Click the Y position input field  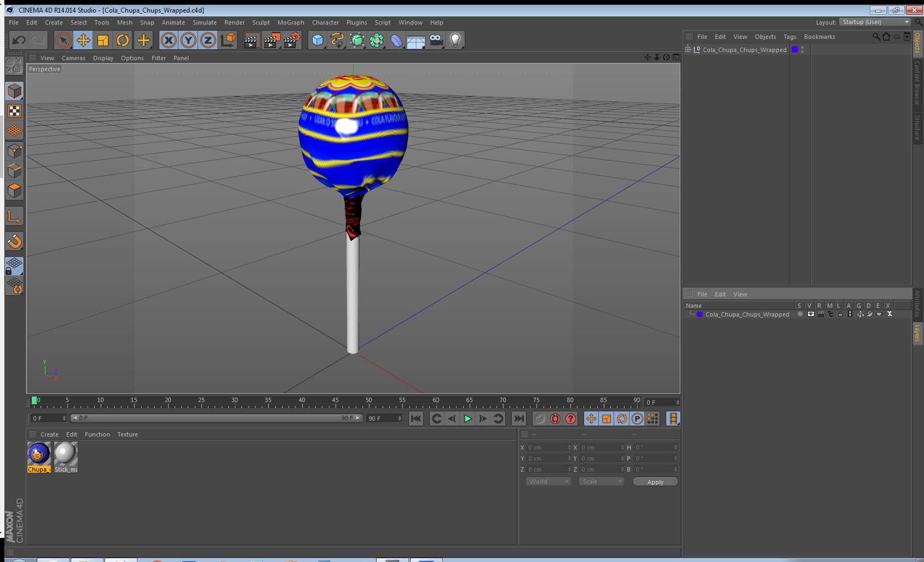[x=549, y=458]
